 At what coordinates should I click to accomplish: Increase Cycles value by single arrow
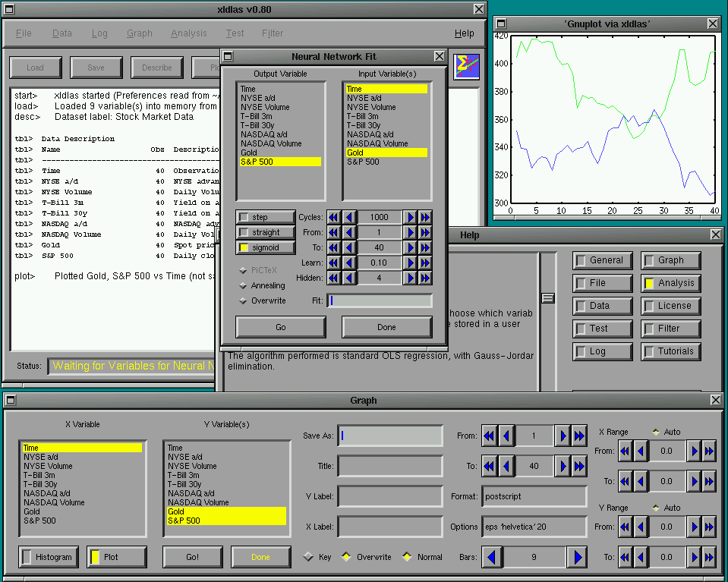click(x=410, y=217)
